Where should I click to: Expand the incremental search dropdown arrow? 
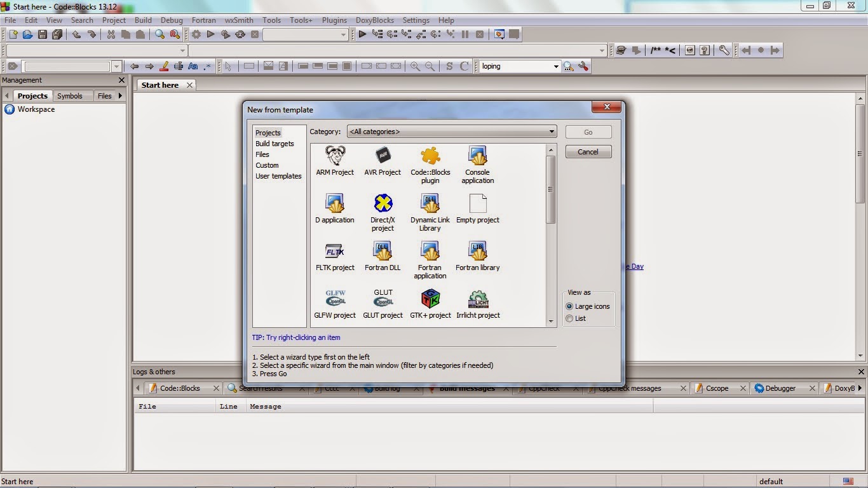[x=116, y=66]
